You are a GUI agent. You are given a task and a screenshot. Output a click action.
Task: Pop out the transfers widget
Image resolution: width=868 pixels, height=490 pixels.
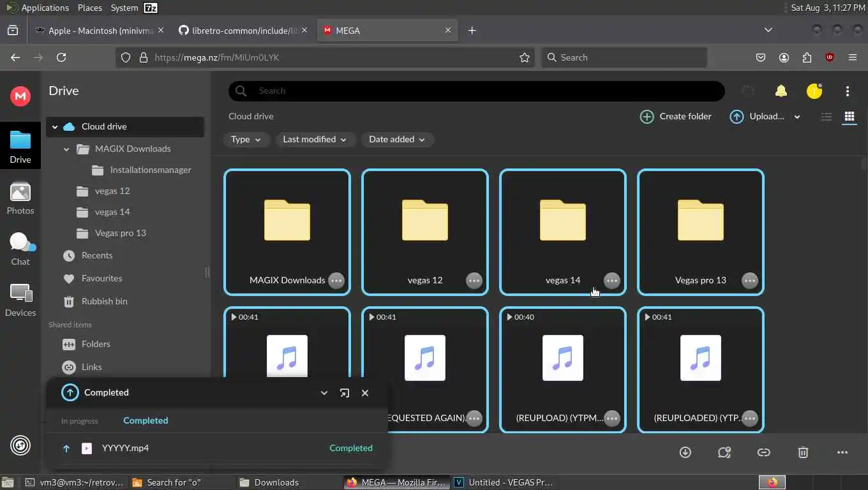(x=345, y=393)
